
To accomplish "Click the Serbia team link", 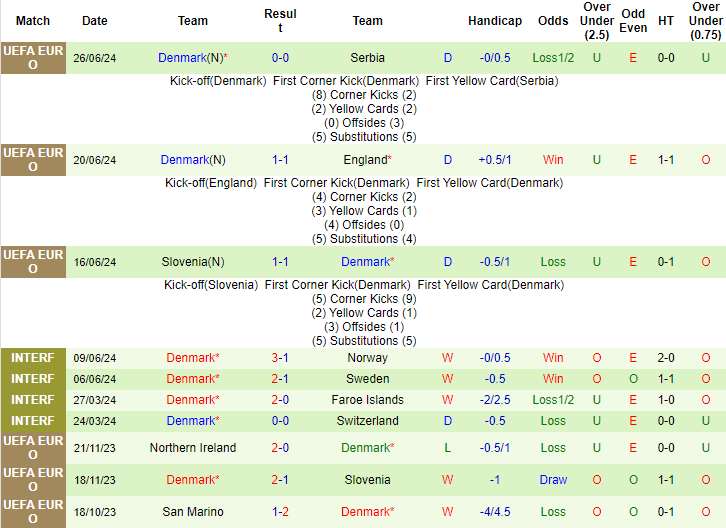I will (367, 58).
